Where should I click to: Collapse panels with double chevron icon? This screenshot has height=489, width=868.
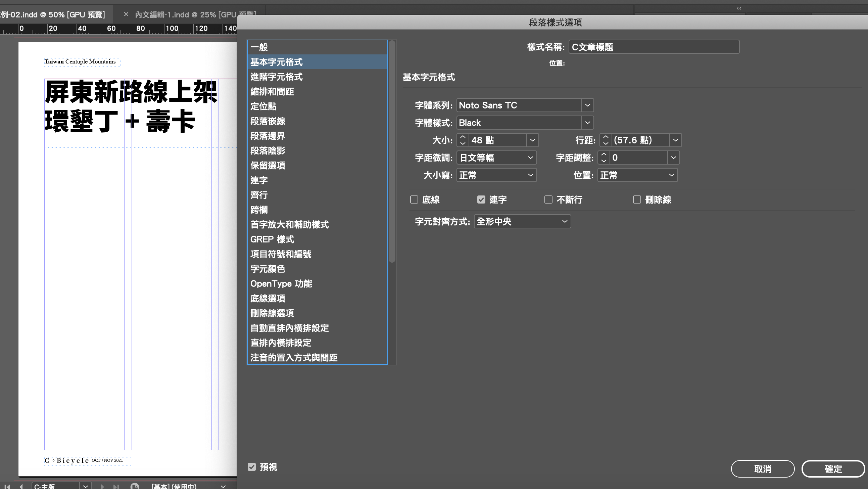click(x=739, y=8)
